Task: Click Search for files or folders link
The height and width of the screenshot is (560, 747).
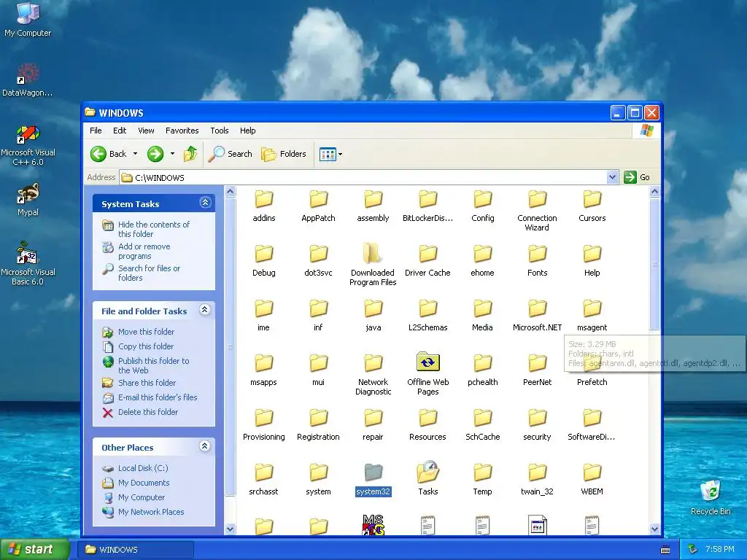Action: [149, 273]
